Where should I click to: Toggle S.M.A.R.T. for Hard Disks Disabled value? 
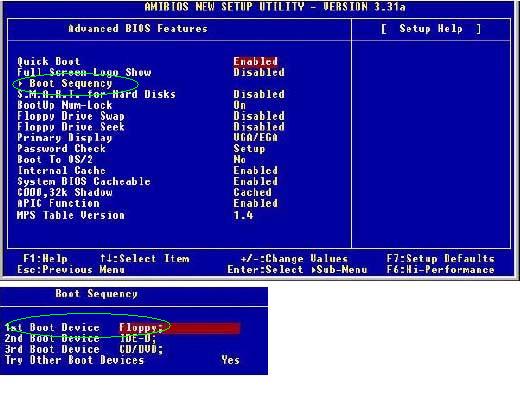pyautogui.click(x=259, y=94)
